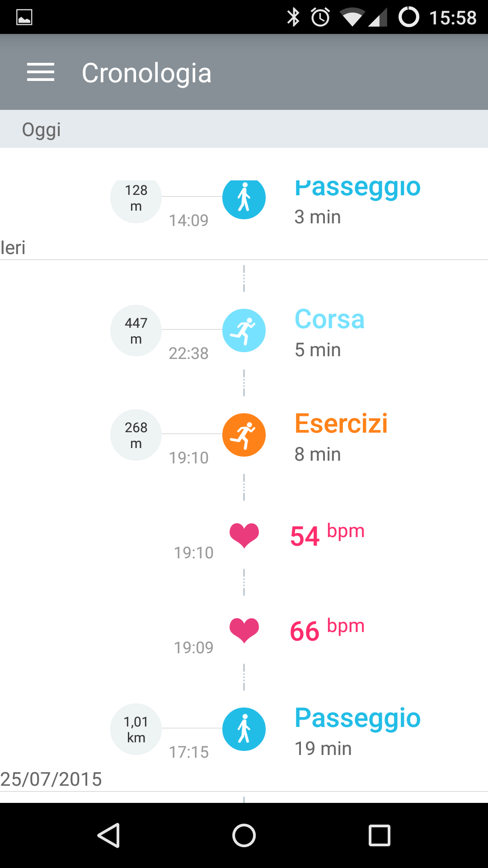
Task: Tap the orange Esercizi activity icon
Action: coord(244,435)
